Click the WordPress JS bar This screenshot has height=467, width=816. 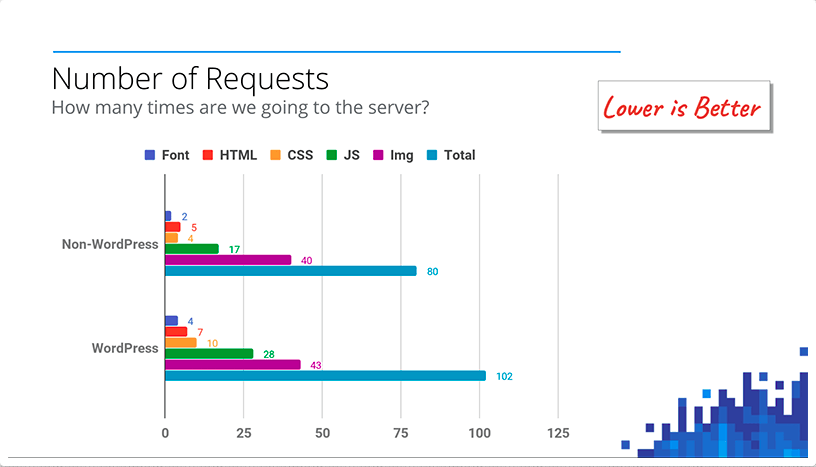(209, 354)
